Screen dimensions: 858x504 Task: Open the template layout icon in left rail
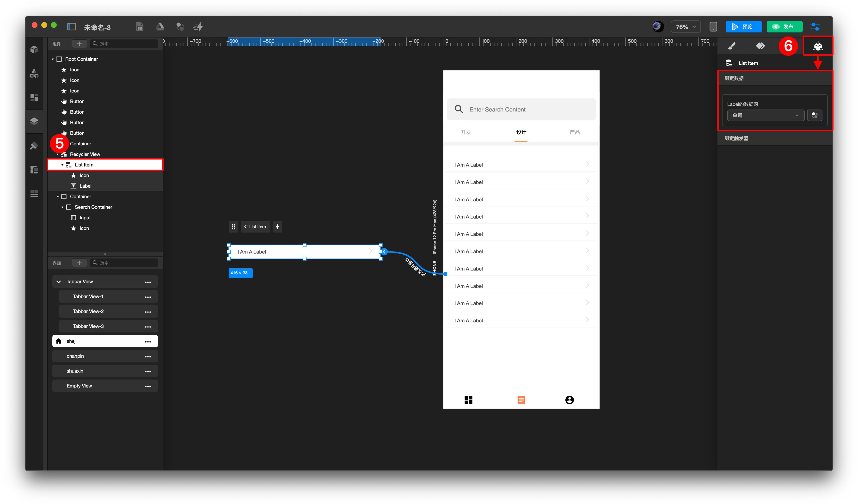click(x=34, y=170)
